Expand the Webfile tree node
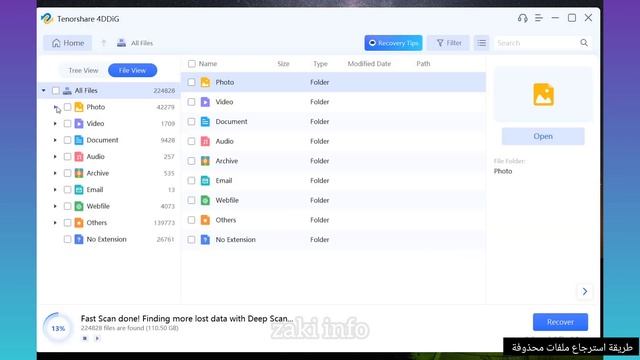 [55, 206]
